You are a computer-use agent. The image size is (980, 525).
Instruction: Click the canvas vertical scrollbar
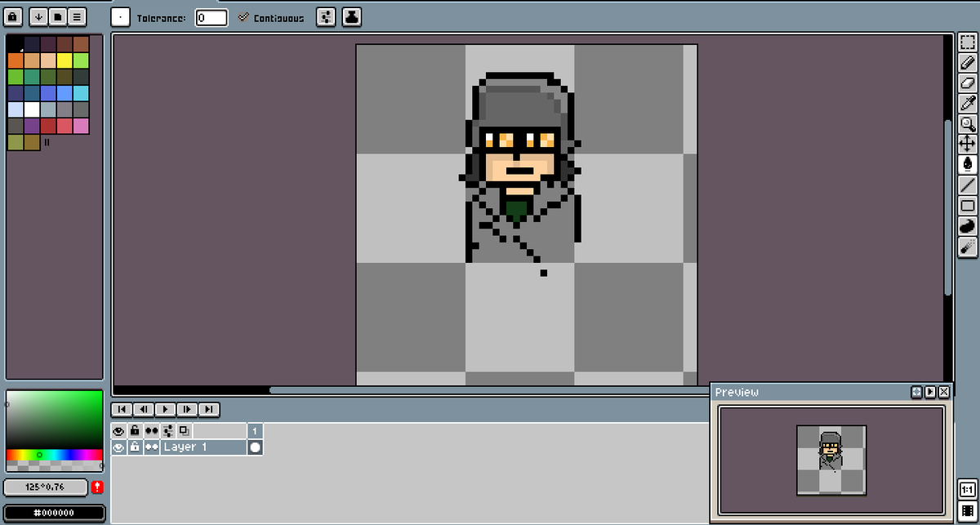tap(947, 207)
